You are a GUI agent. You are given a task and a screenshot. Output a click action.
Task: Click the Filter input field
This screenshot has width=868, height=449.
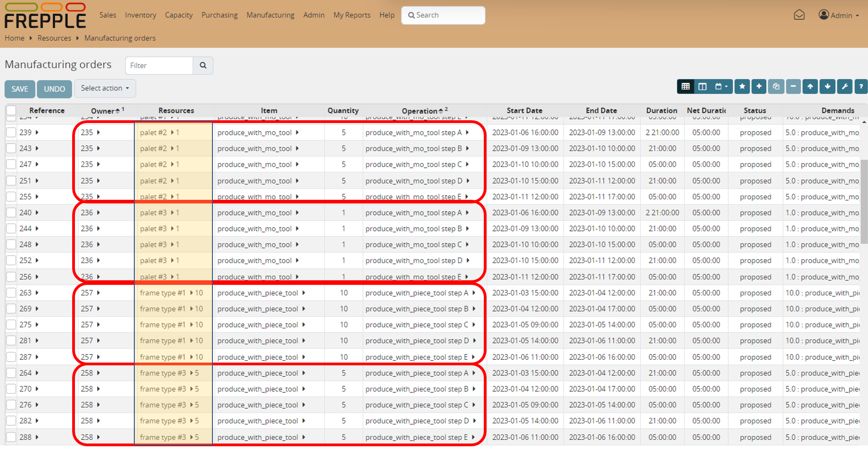159,65
